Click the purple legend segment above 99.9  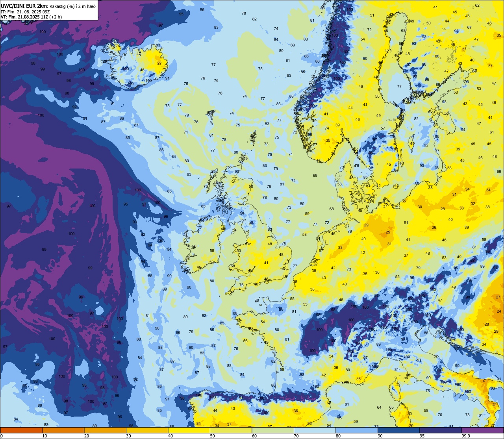tap(482, 430)
